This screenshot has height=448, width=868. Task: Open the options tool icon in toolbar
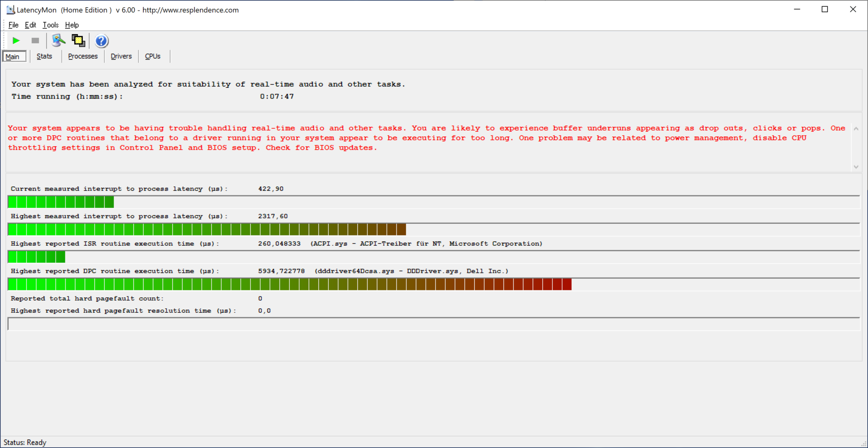pos(58,41)
